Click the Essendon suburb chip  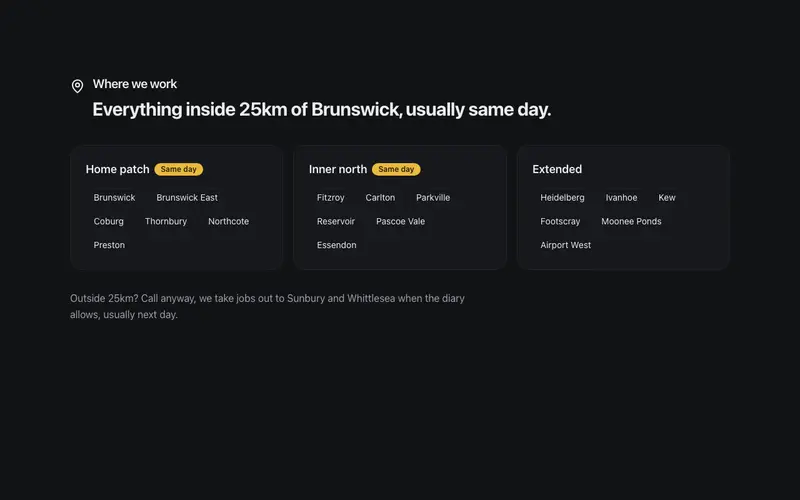click(x=337, y=245)
